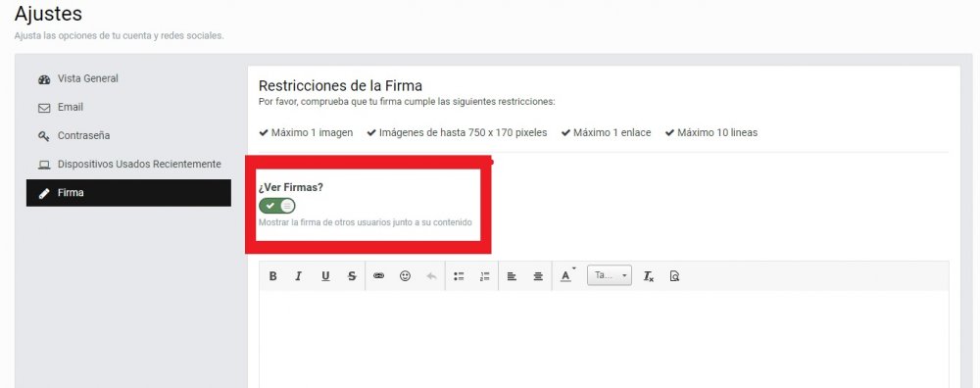
Task: Apply italic formatting to signature
Action: coord(299,276)
